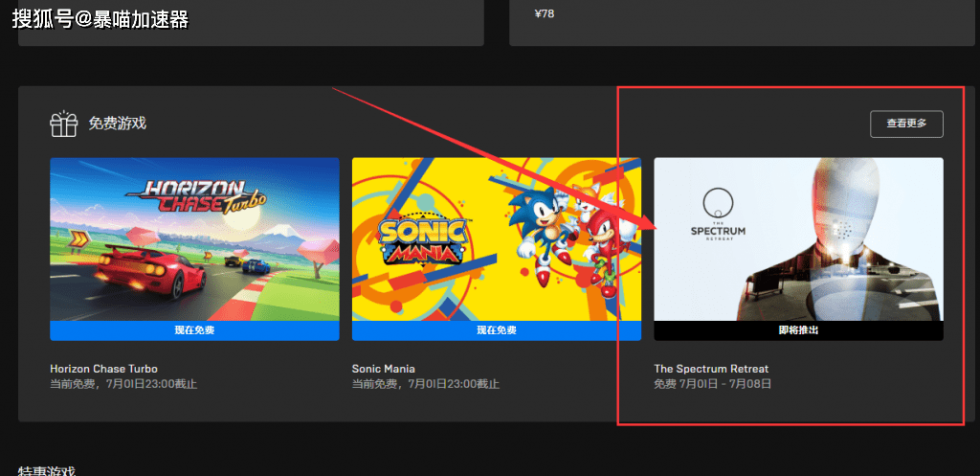
Task: Click the gift box icon beside 免费游戏
Action: (63, 124)
